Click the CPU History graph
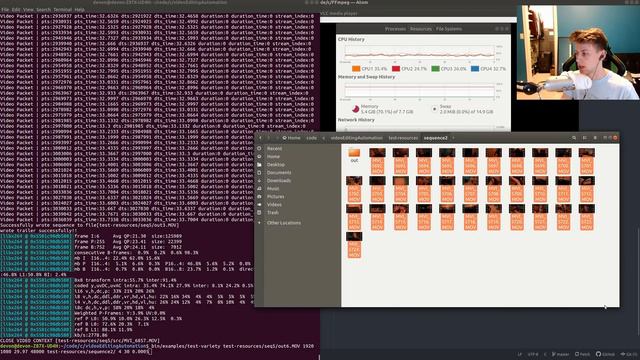 click(419, 53)
